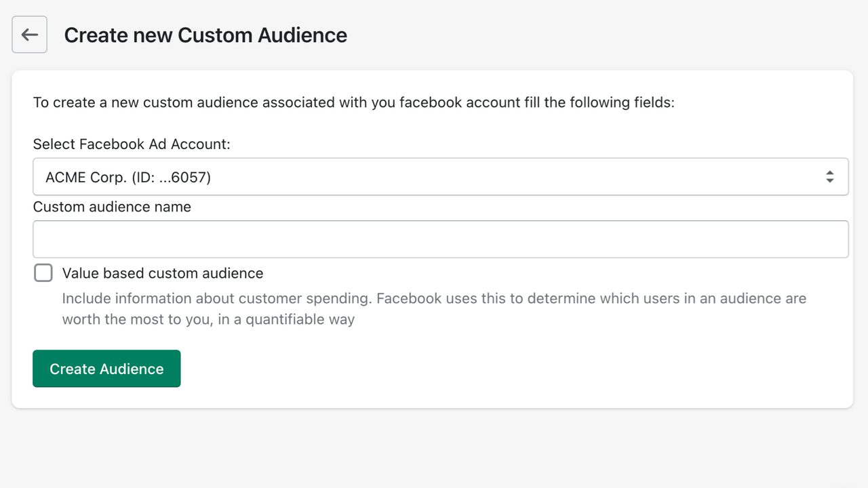Click the account ID ending in 6057

click(x=127, y=176)
